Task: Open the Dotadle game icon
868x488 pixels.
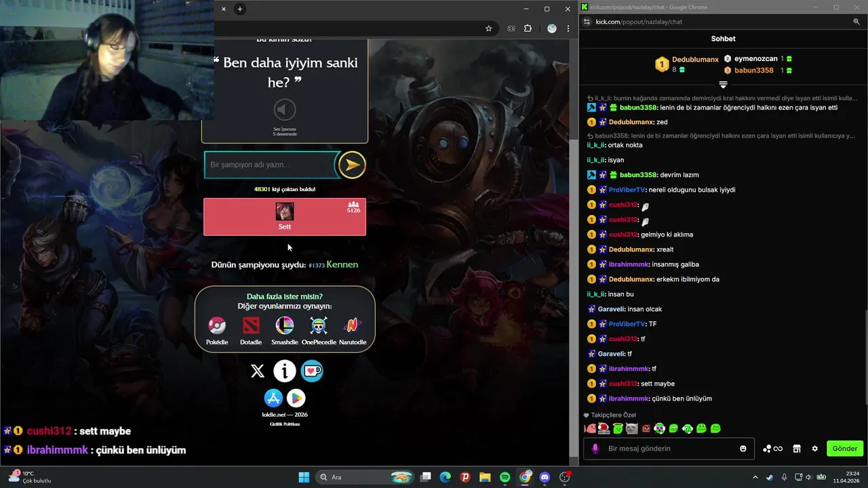Action: pyautogui.click(x=251, y=326)
